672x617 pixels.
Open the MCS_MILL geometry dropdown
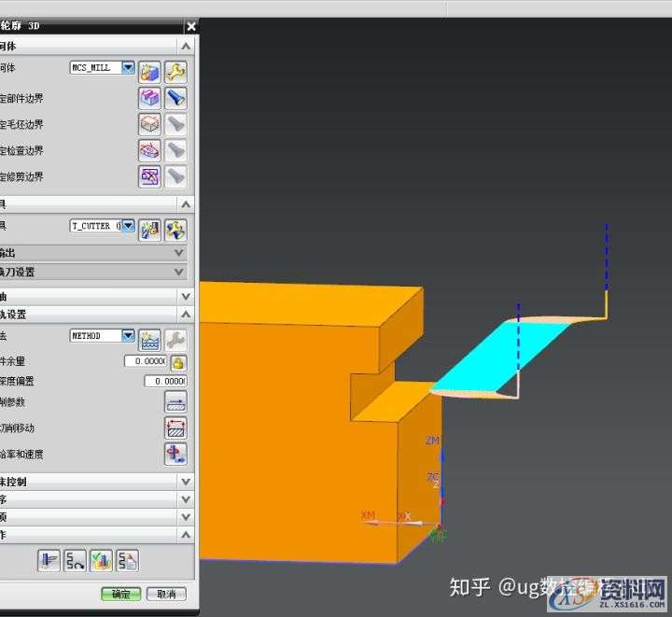coord(128,68)
